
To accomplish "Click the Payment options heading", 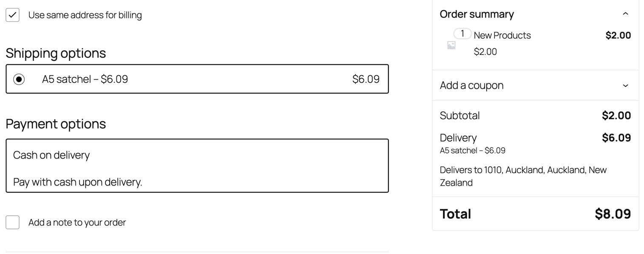I will pyautogui.click(x=56, y=124).
